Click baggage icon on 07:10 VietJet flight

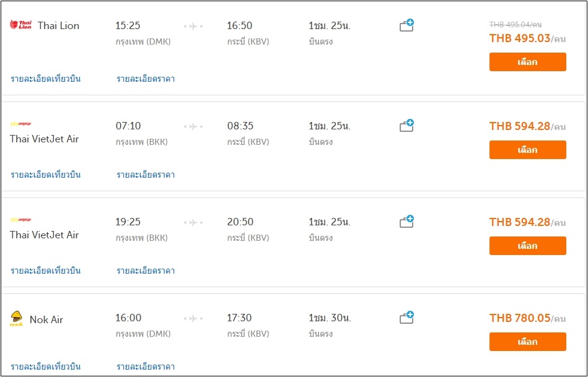point(406,126)
